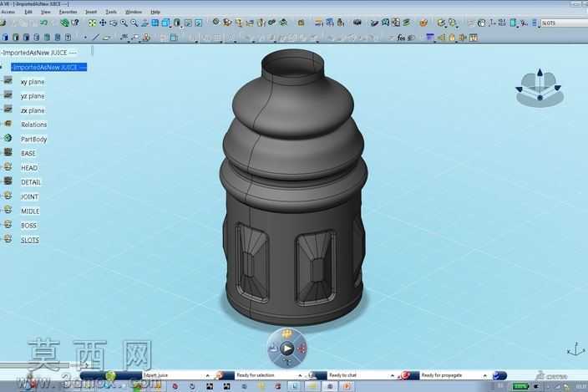Open the View menu
This screenshot has height=392, width=588.
point(45,12)
